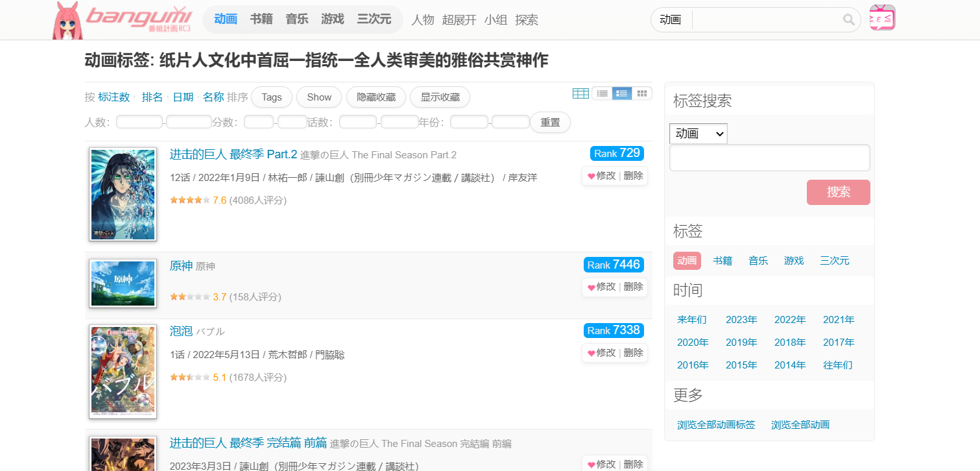Click 删除 for 泡泡 entry
This screenshot has width=980, height=471.
633,353
